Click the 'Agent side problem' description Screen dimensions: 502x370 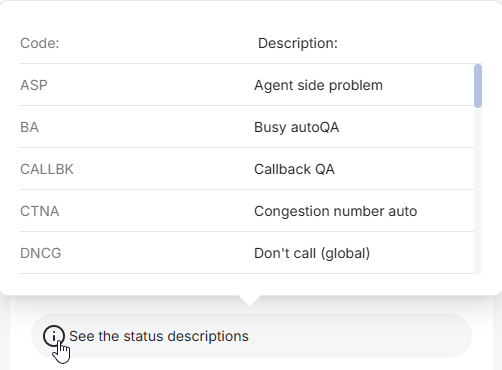tap(318, 85)
